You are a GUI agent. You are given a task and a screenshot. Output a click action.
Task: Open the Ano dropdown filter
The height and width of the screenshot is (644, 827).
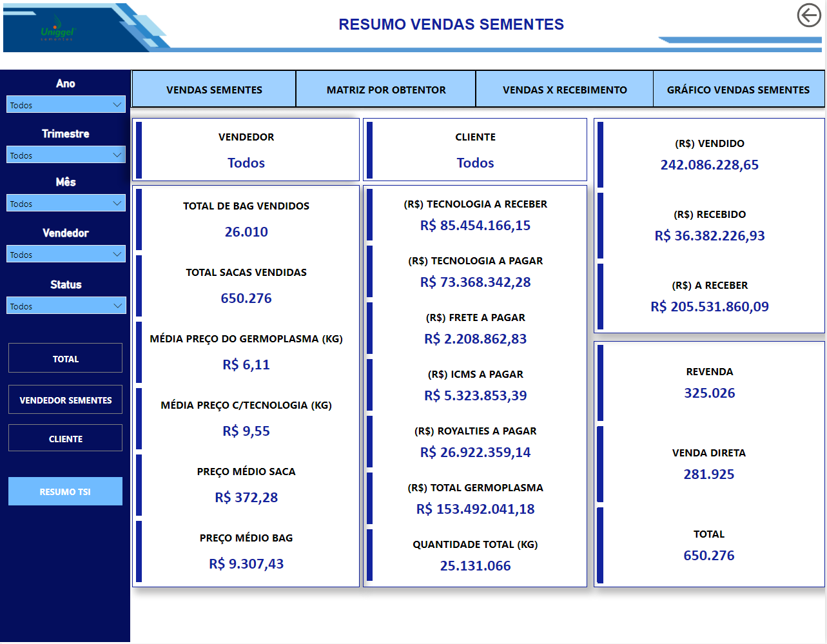(66, 104)
